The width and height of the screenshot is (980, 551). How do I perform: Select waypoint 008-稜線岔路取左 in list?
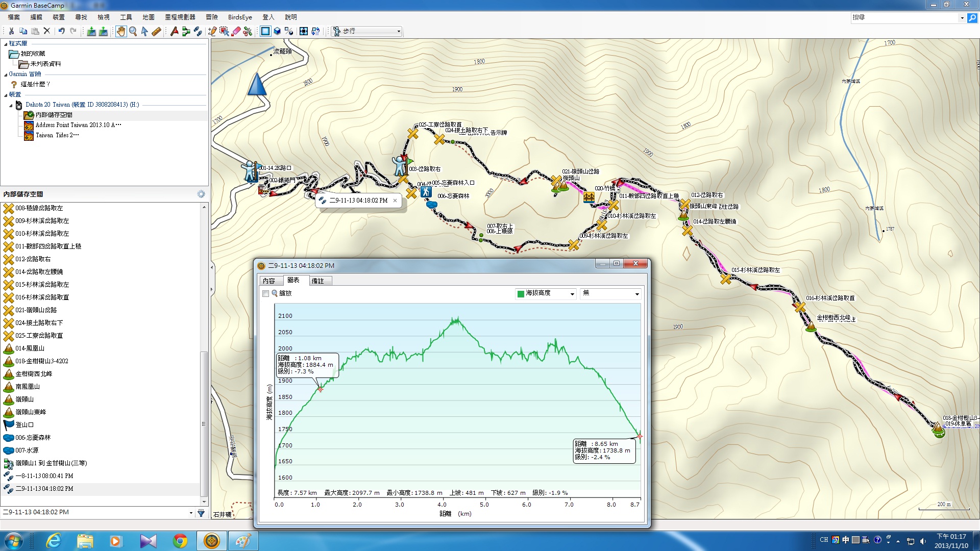pos(39,208)
